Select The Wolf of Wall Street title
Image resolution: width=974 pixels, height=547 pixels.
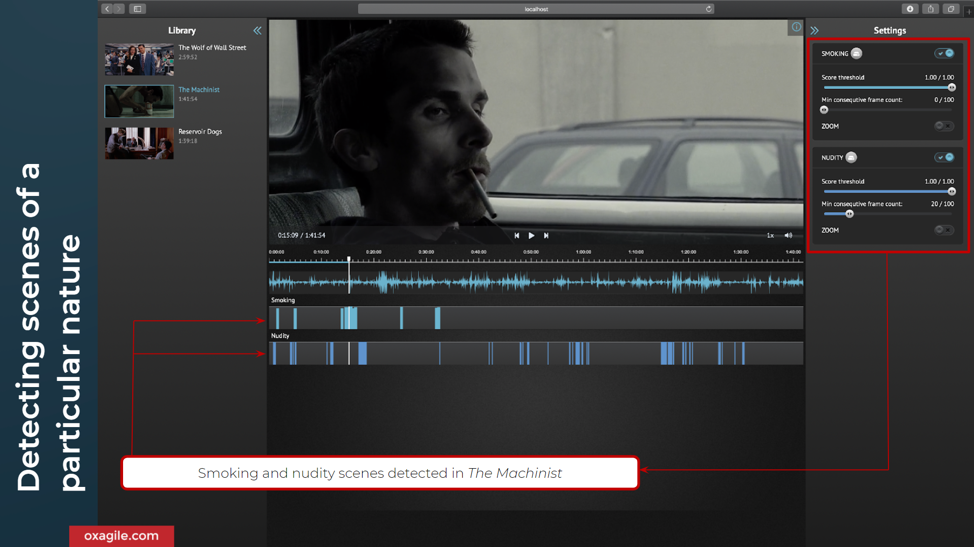[212, 48]
